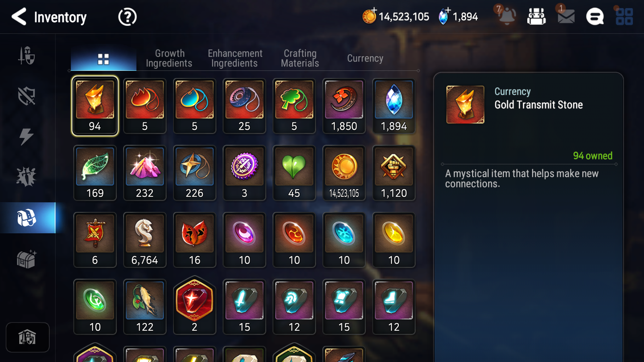Open the crossed-out shield sidebar icon
This screenshot has height=362, width=644.
point(27,96)
